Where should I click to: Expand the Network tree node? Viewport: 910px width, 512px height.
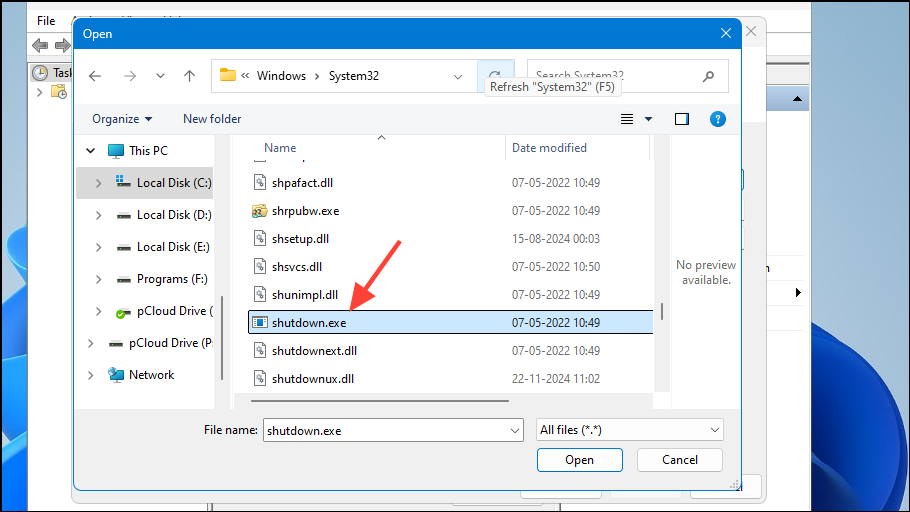[x=90, y=375]
